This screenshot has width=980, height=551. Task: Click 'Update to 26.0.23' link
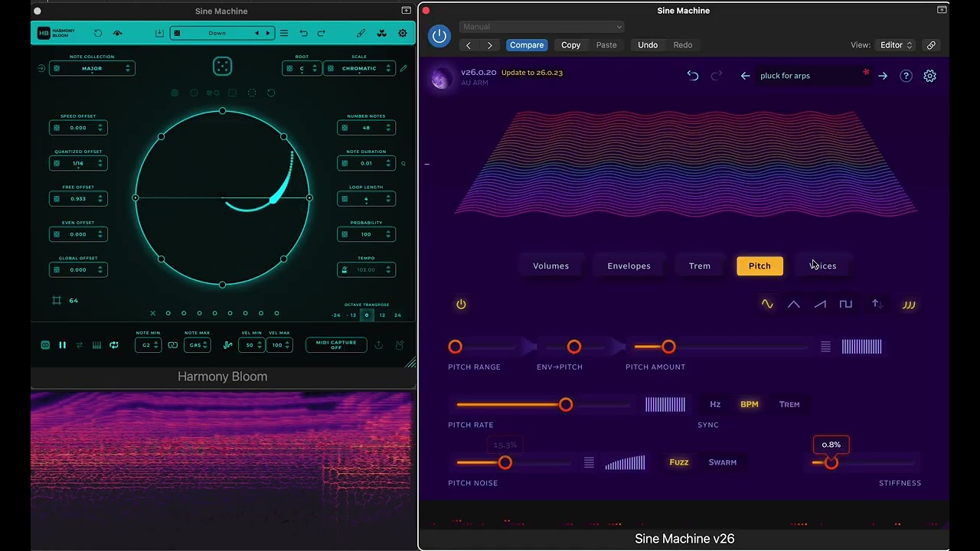[x=532, y=73]
